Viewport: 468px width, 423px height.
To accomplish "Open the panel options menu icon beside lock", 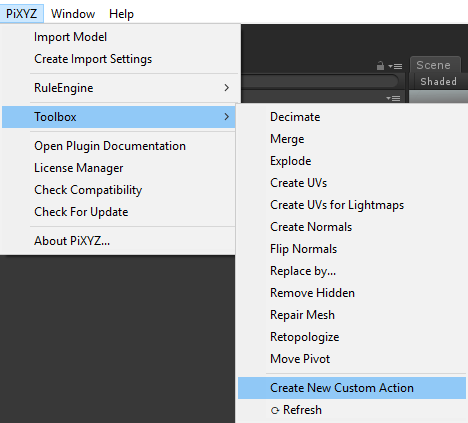I will tap(395, 67).
